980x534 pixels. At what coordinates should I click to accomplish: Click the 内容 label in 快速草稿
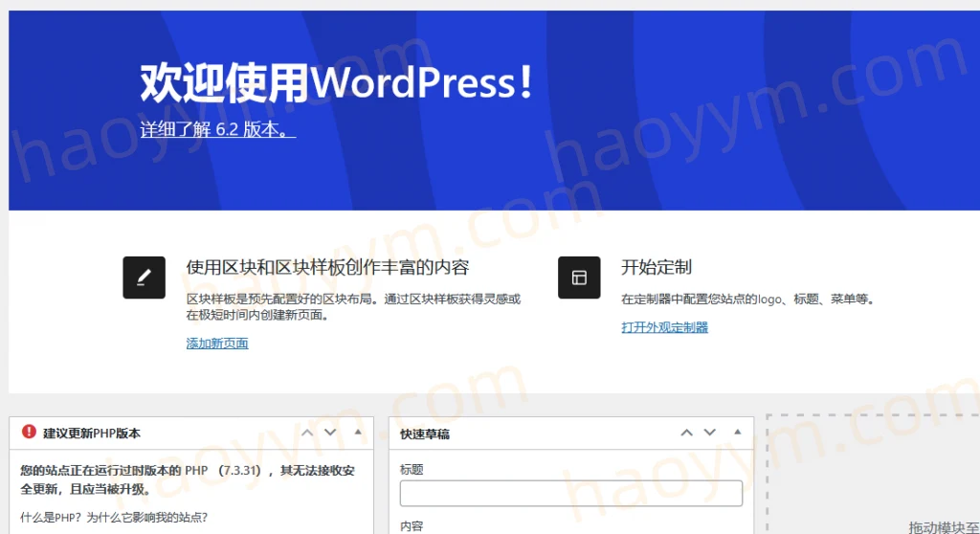(x=412, y=526)
